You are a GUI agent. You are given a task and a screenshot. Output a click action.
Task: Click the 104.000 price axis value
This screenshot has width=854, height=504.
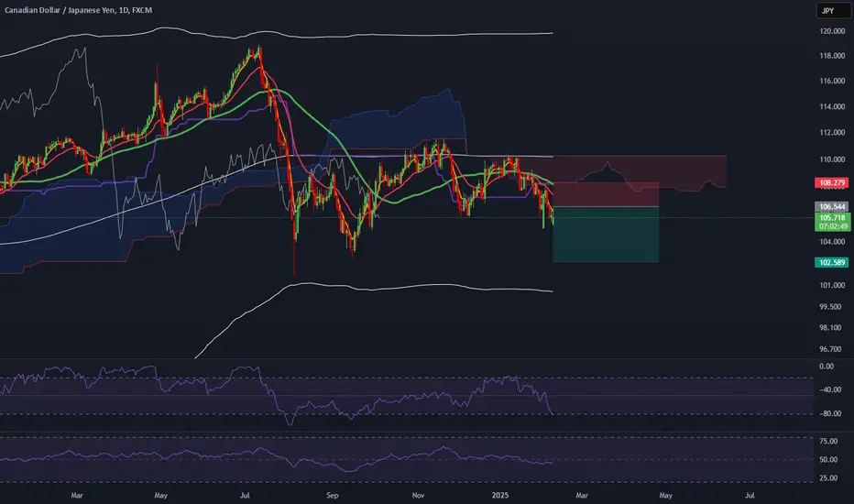point(832,242)
